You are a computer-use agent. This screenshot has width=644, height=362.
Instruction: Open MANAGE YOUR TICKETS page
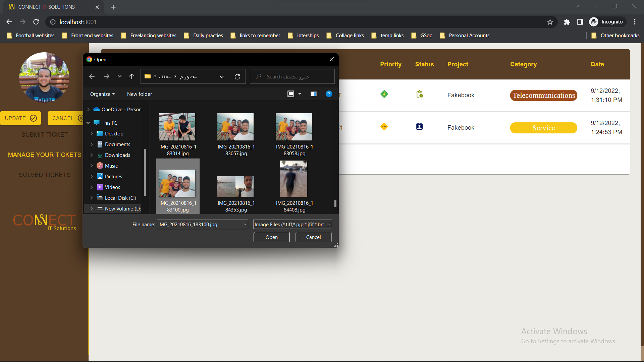(45, 155)
